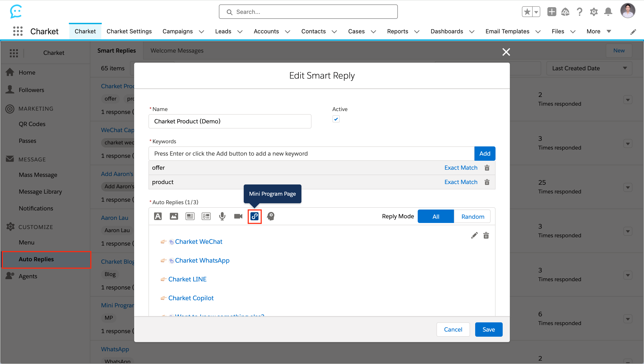Image resolution: width=644 pixels, height=364 pixels.
Task: Switch to the Charket Settings tab
Action: tap(129, 31)
